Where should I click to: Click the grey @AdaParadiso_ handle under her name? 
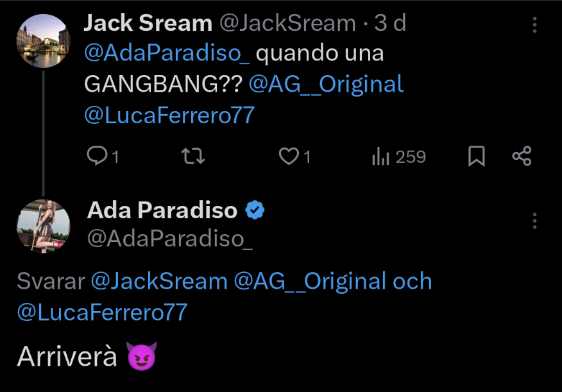tap(170, 238)
